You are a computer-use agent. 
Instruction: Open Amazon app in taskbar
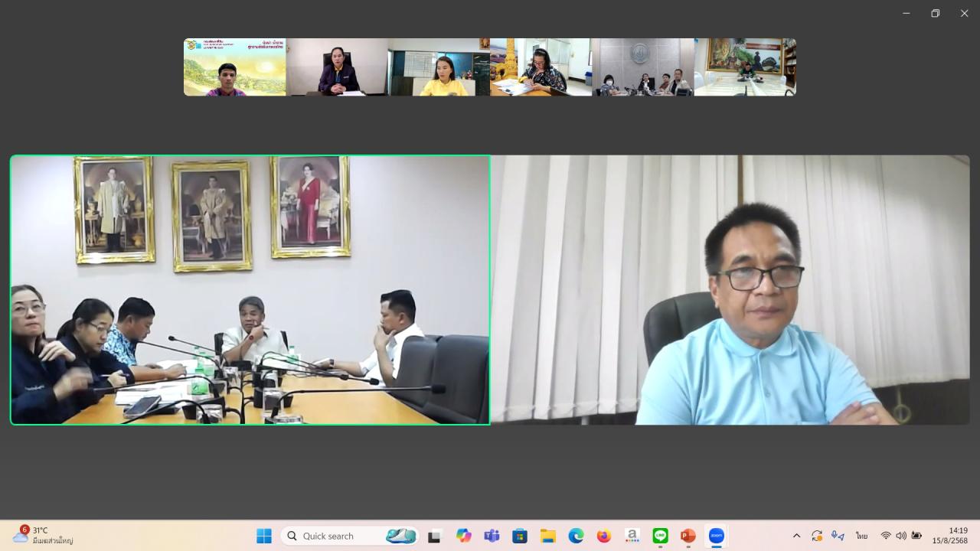(x=632, y=536)
